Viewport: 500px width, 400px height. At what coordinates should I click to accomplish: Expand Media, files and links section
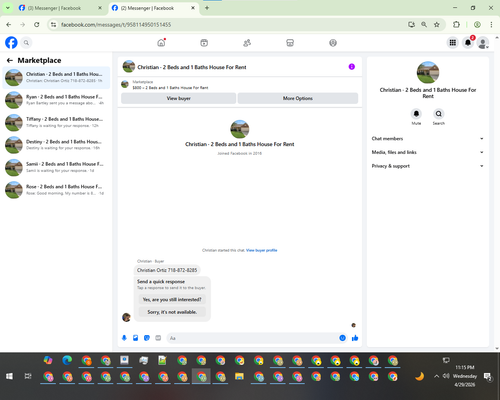pos(428,152)
